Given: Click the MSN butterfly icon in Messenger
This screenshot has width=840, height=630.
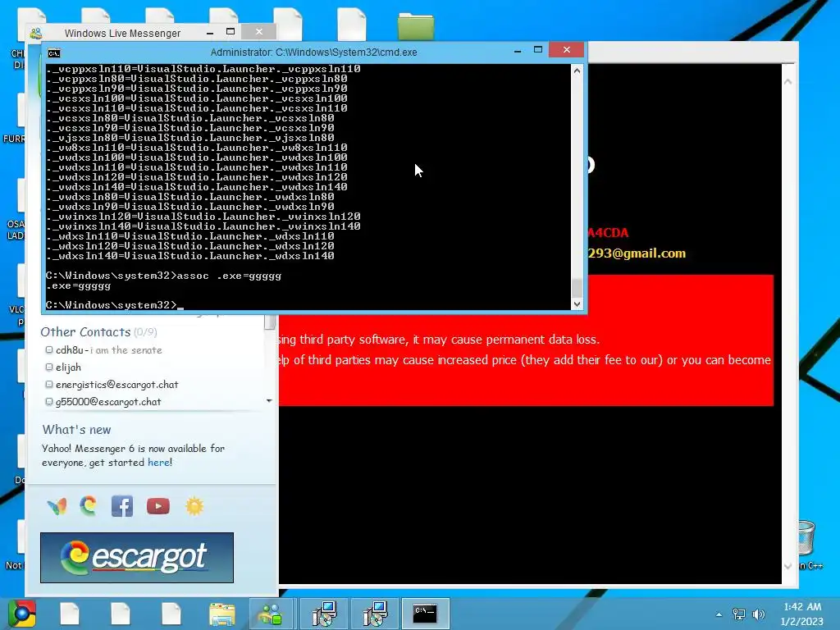Looking at the screenshot, I should click(57, 506).
